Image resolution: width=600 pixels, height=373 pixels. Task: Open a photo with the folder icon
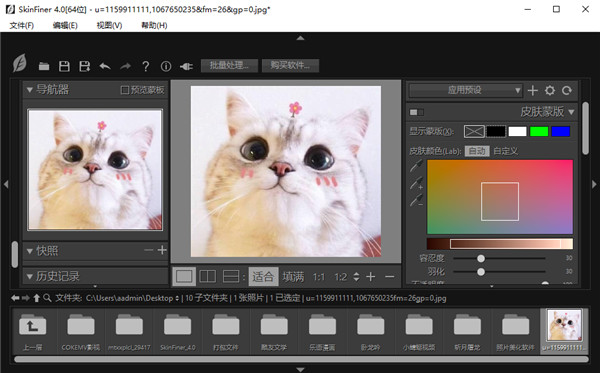[x=44, y=66]
